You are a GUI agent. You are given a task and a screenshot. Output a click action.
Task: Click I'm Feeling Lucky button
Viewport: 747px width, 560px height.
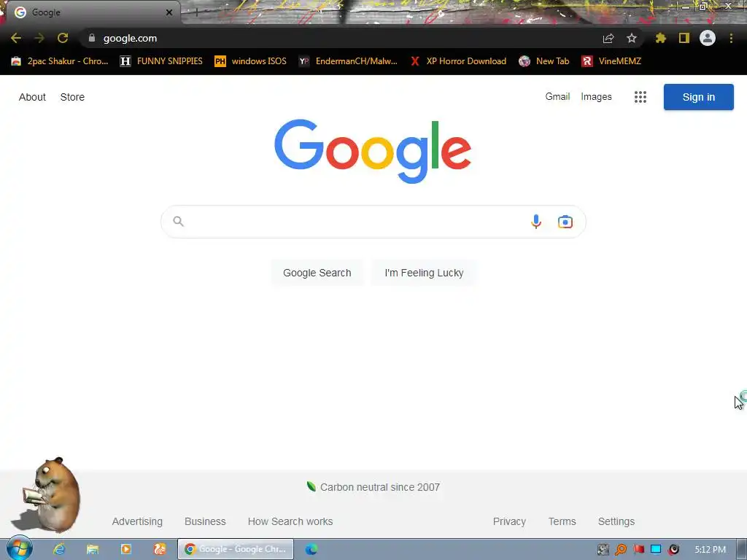pyautogui.click(x=424, y=273)
